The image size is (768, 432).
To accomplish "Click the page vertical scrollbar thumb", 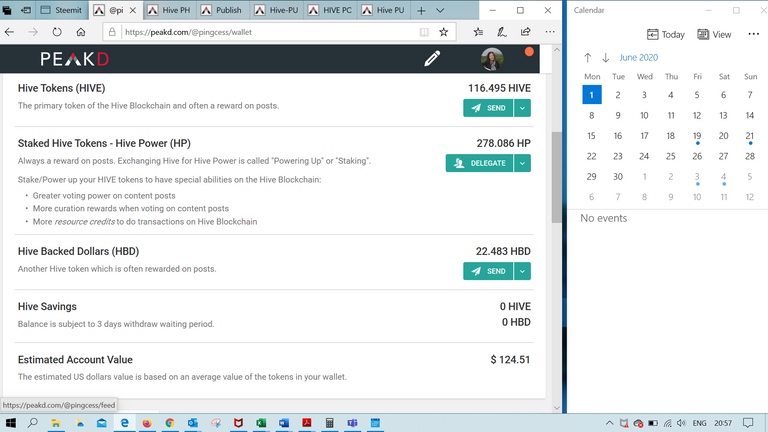I will coord(556,176).
